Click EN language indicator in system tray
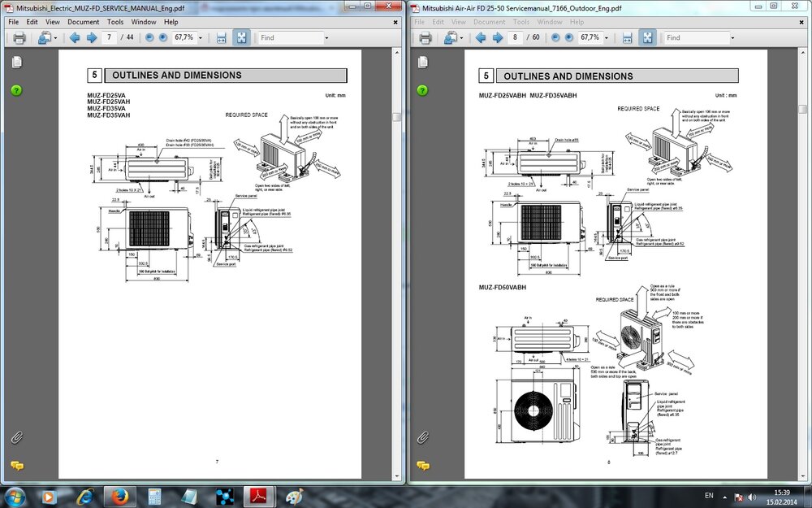 (709, 495)
